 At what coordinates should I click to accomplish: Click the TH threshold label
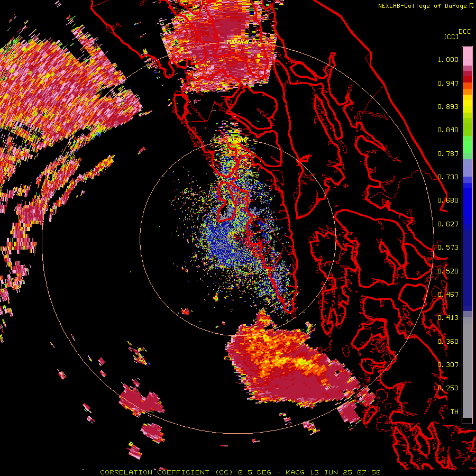click(x=454, y=412)
